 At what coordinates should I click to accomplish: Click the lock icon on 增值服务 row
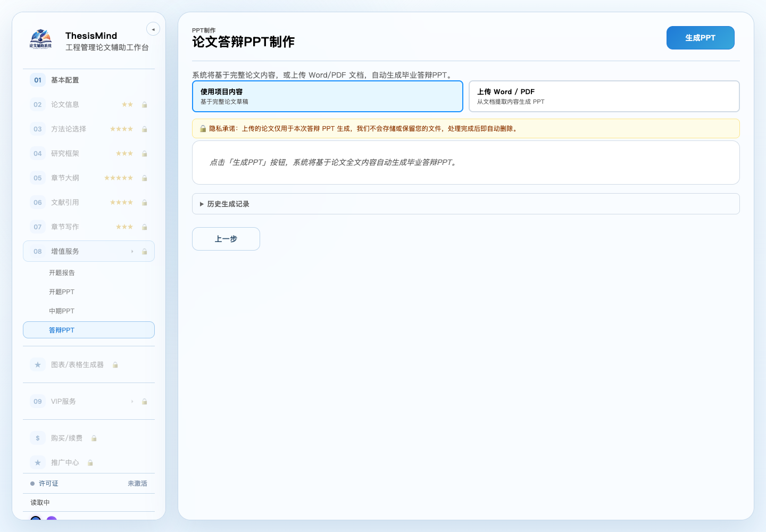coord(145,252)
